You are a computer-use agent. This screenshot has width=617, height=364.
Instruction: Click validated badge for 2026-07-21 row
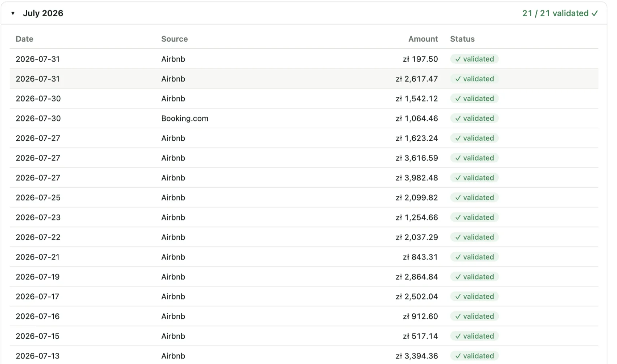474,257
